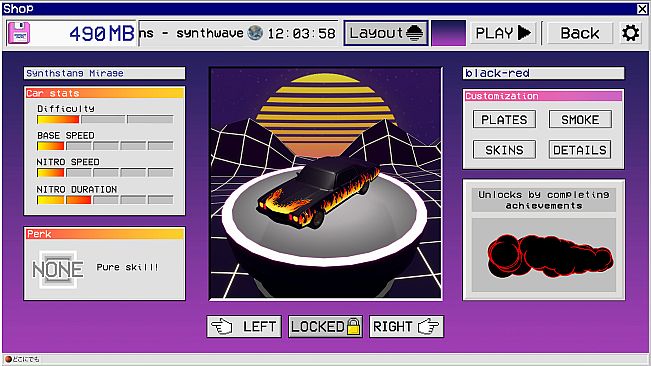Viewport: 651px width, 366px height.
Task: Click the NITRO SPEED stat bar
Action: click(105, 173)
